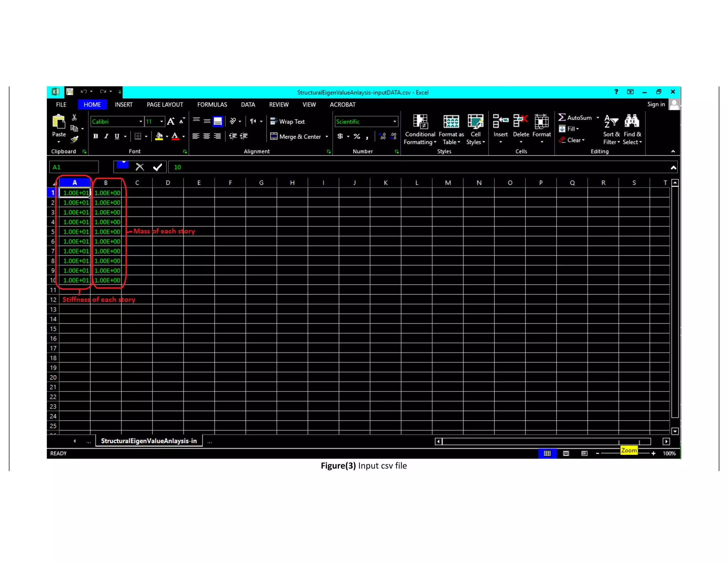The width and height of the screenshot is (728, 562).
Task: Click the Paste clipboard icon
Action: tap(59, 121)
